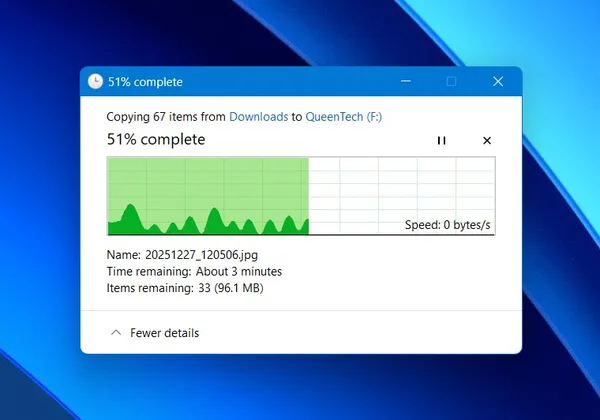Cancel the copy with the small X
Viewport: 600px width, 420px height.
pos(487,141)
